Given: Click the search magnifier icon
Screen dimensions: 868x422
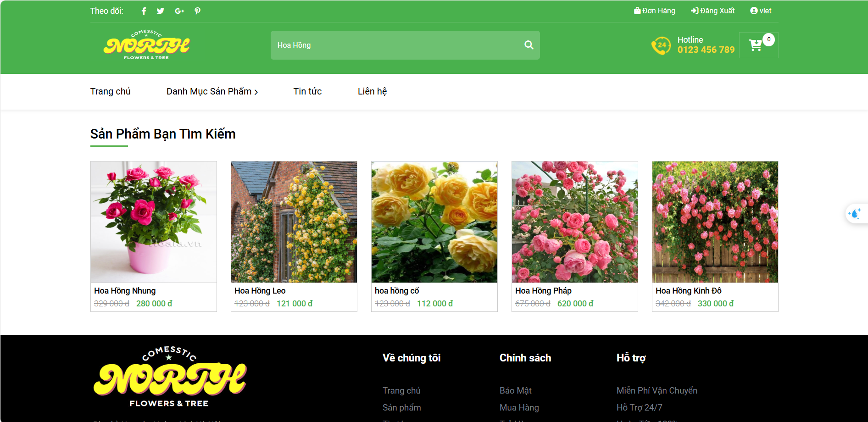Looking at the screenshot, I should (x=529, y=45).
